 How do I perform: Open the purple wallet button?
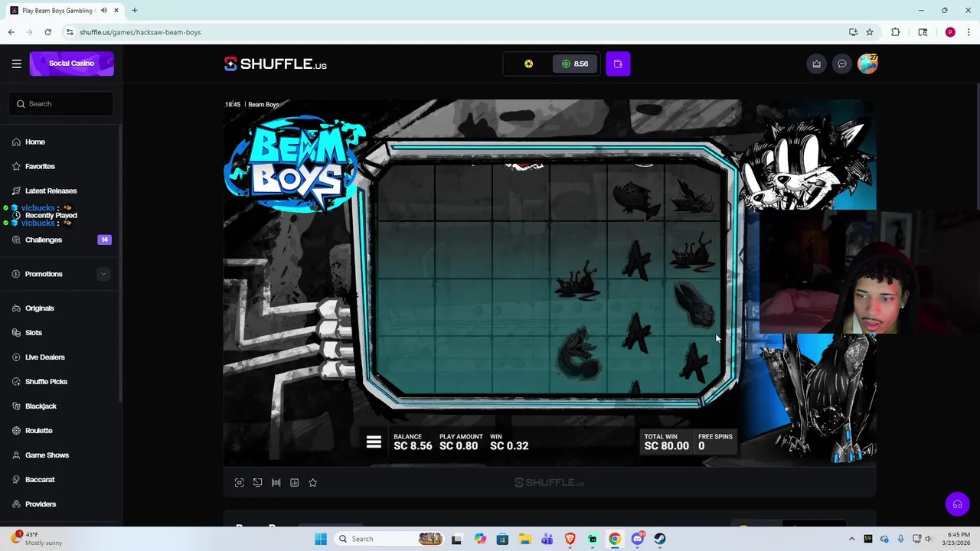(x=618, y=64)
